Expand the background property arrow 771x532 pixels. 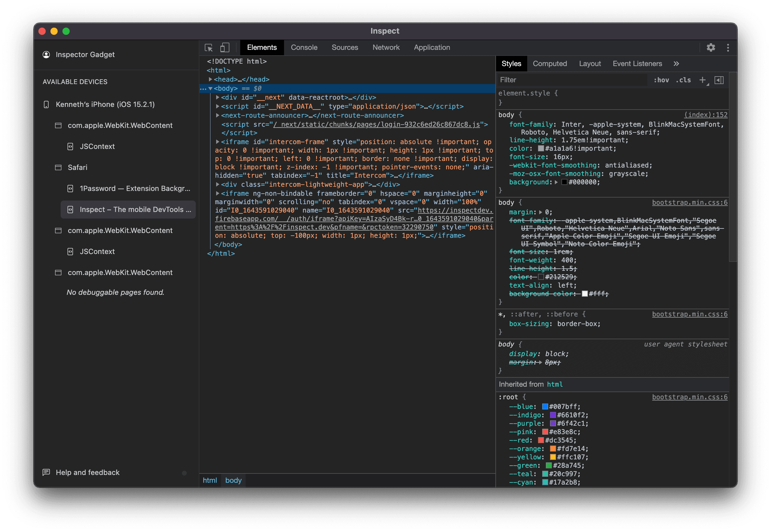click(556, 182)
